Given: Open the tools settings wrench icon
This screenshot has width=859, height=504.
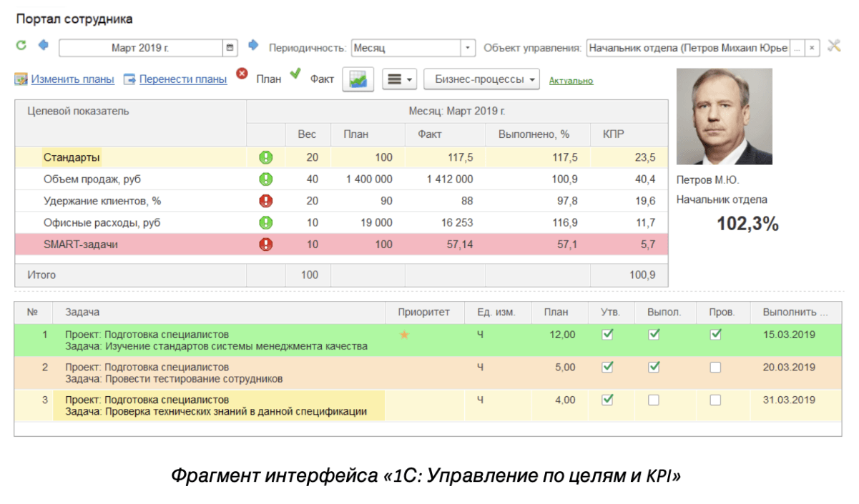Looking at the screenshot, I should click(x=834, y=46).
